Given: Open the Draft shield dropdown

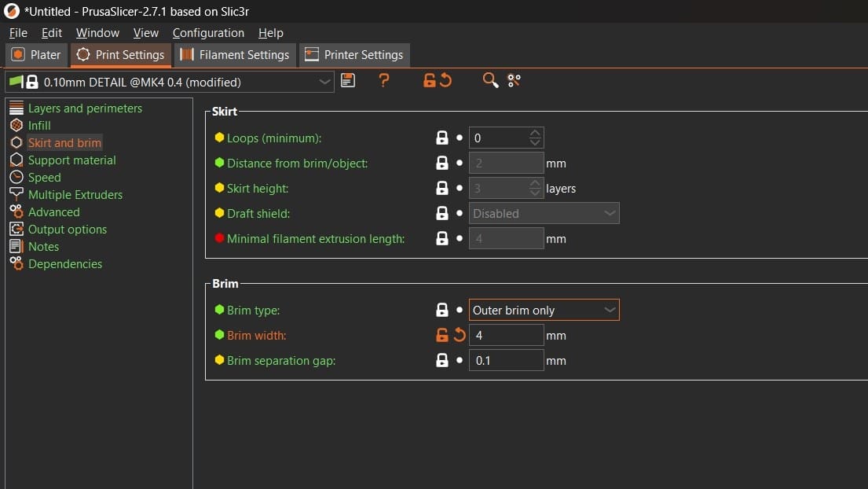Looking at the screenshot, I should (x=544, y=213).
